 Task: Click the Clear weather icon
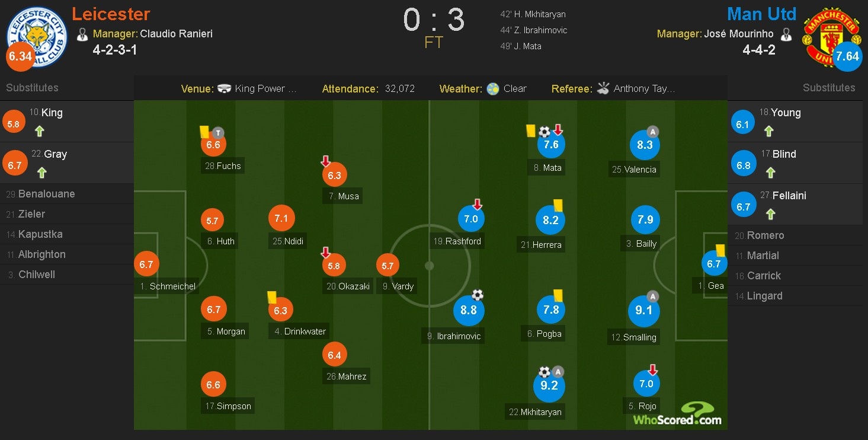[492, 89]
